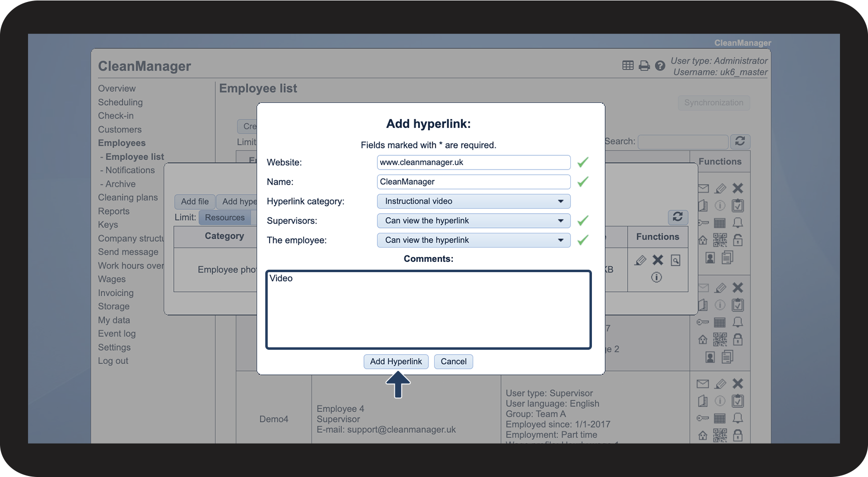Select Customers in the sidebar menu

(120, 130)
